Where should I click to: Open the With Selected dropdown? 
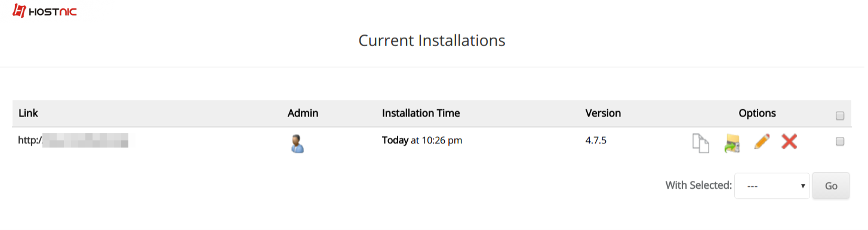tap(772, 186)
